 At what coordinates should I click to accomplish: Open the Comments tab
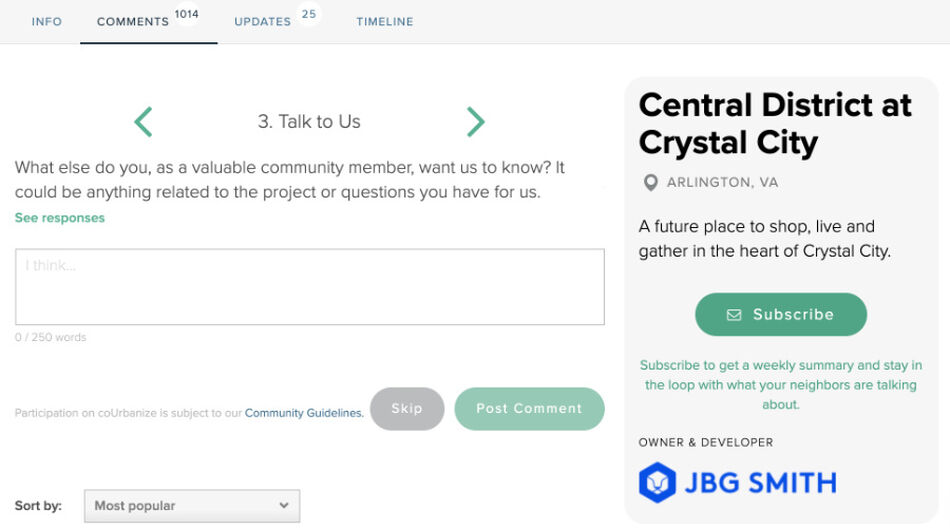pos(133,22)
